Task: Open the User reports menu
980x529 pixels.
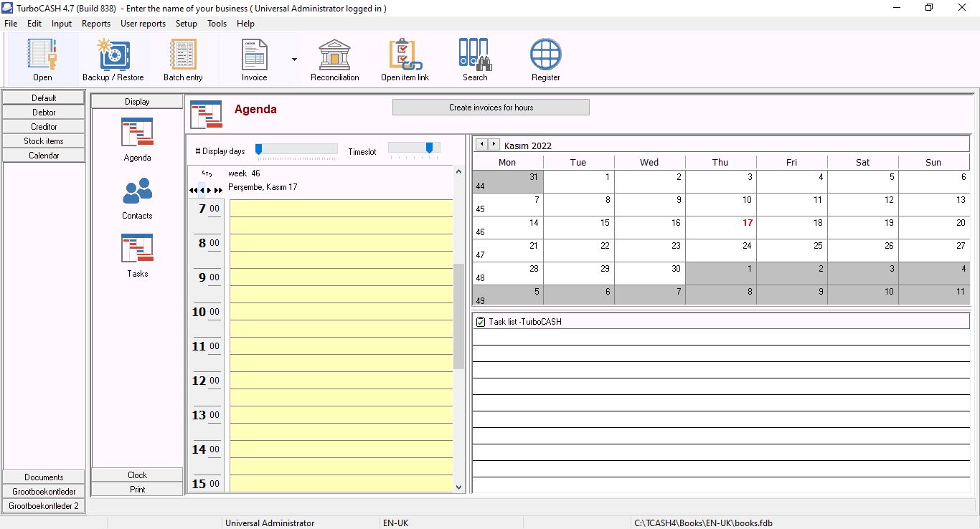Action: [x=143, y=24]
